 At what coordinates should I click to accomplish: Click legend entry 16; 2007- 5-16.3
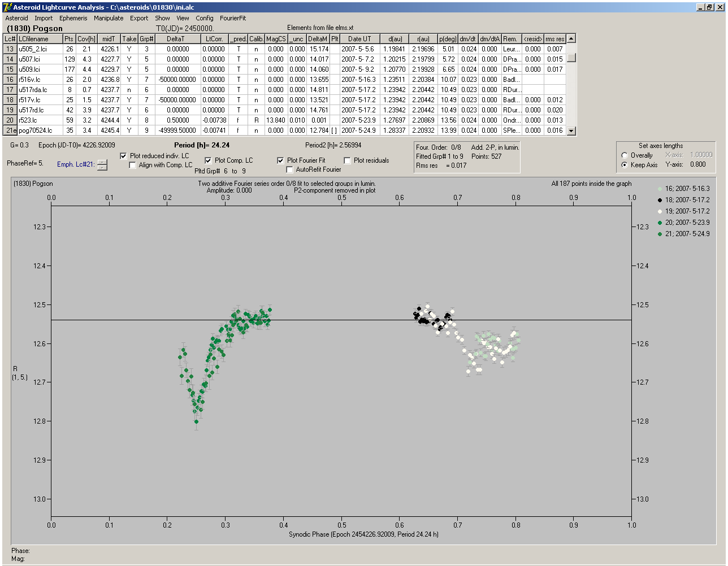click(x=683, y=189)
